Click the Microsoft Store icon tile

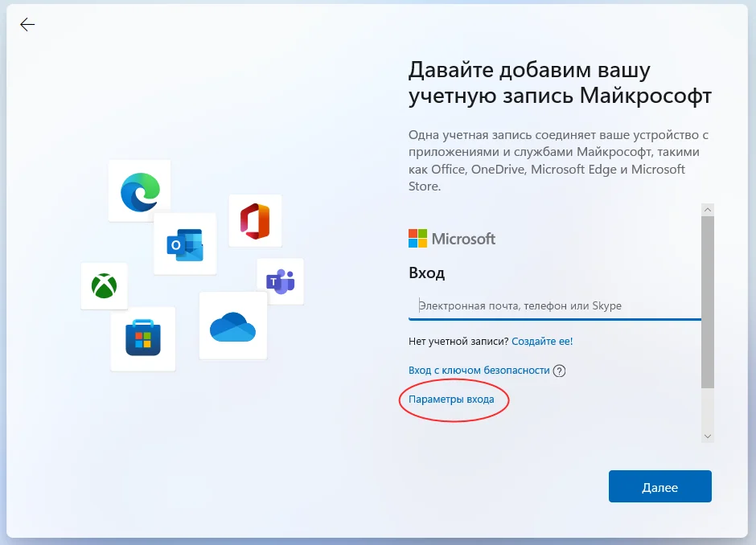142,338
